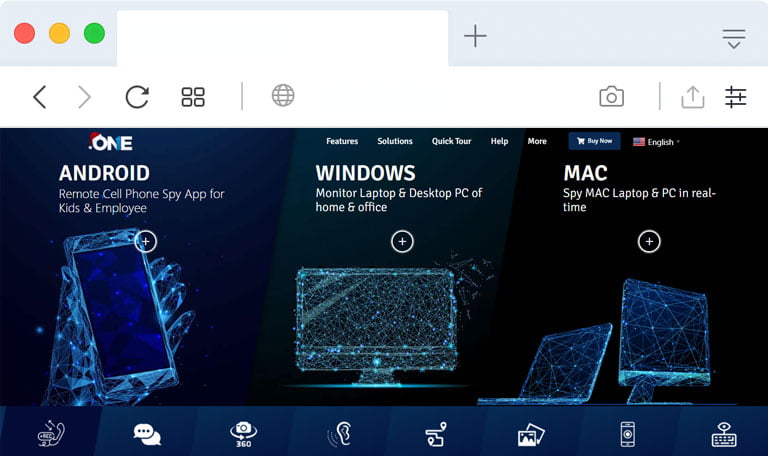The image size is (768, 456).
Task: Expand the tab list dropdown arrow
Action: click(x=734, y=39)
